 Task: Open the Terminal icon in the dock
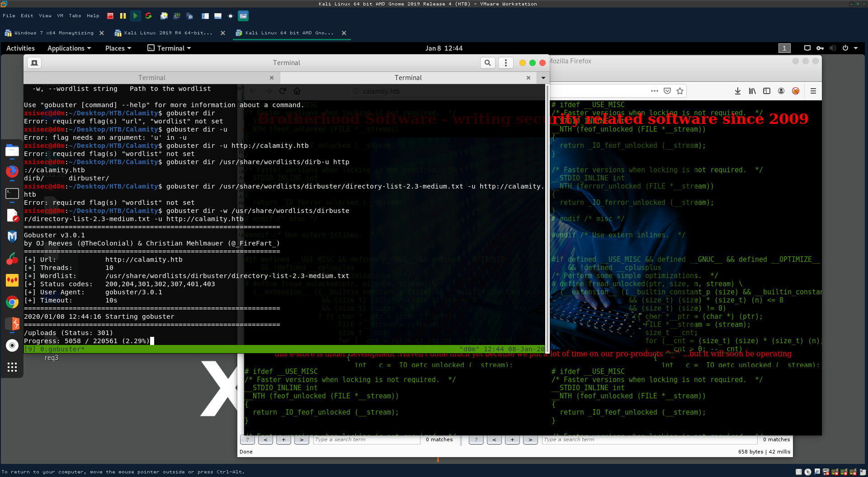(12, 194)
